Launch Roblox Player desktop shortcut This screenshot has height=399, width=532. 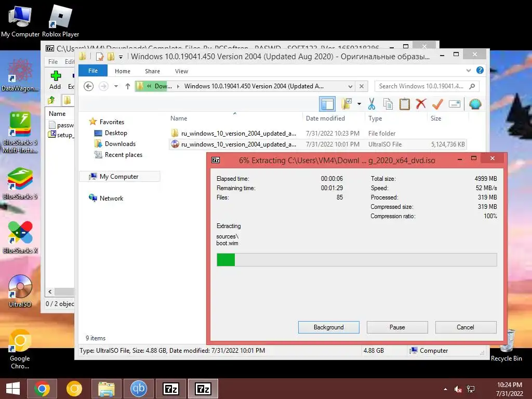(x=60, y=20)
